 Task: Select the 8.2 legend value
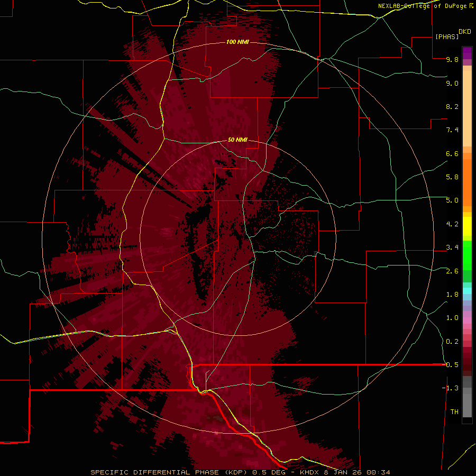coord(452,106)
